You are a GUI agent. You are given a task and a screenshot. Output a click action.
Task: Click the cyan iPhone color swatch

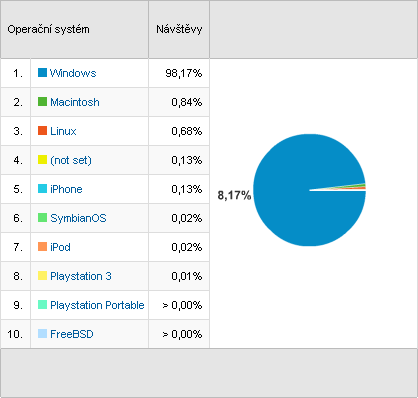[42, 189]
